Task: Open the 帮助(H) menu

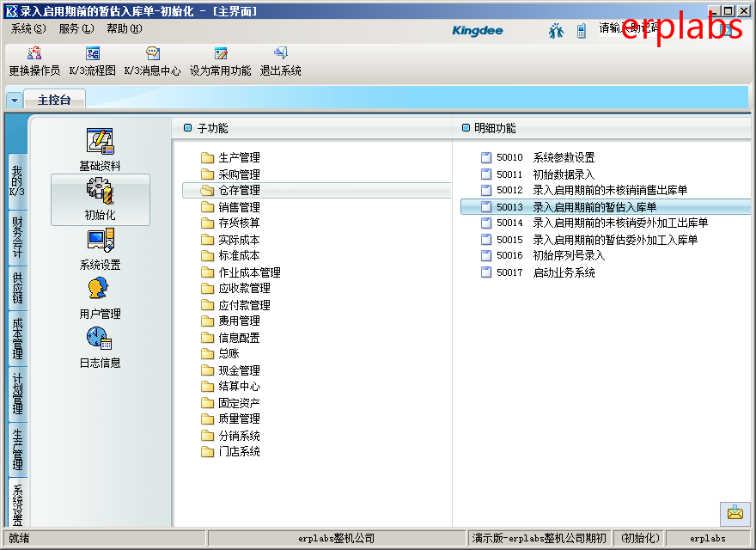Action: (x=125, y=29)
